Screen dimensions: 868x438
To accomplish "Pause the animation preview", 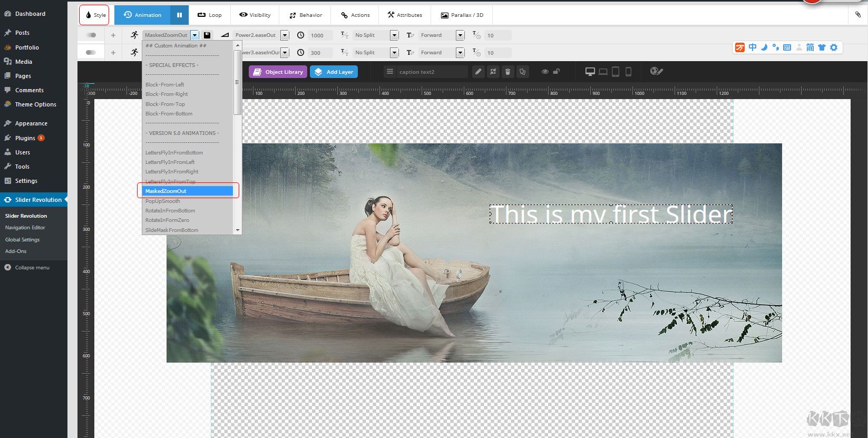I will coord(179,15).
